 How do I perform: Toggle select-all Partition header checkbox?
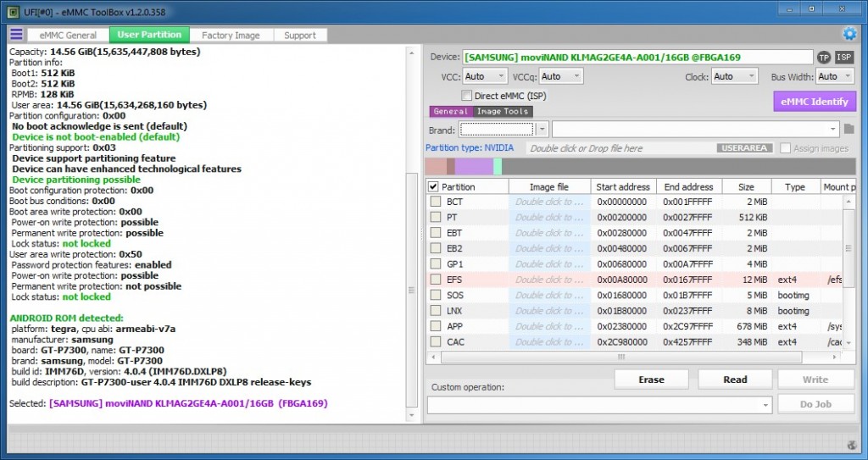(433, 187)
